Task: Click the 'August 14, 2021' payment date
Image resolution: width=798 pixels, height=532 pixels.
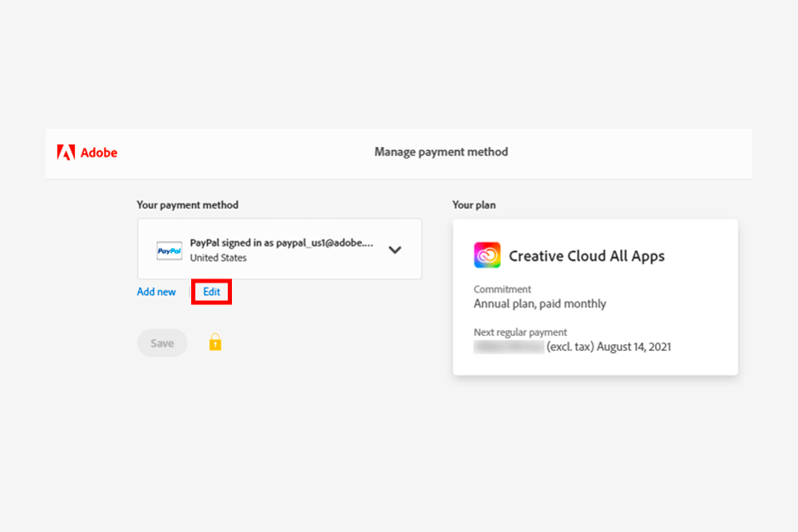Action: [x=634, y=347]
